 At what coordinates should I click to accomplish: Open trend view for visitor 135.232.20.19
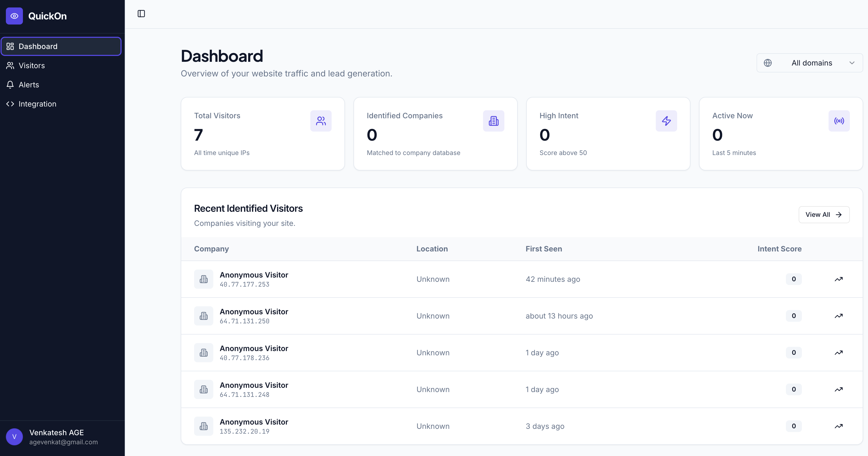839,426
